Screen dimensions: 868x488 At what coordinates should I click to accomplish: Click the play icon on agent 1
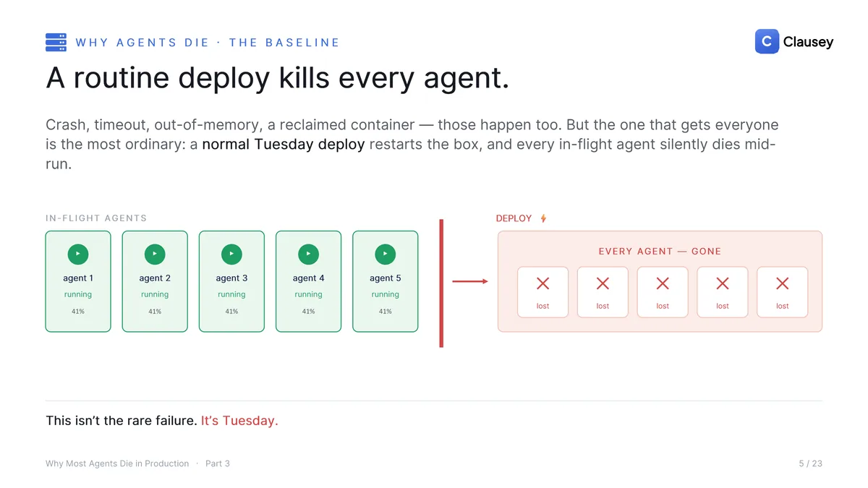point(78,254)
